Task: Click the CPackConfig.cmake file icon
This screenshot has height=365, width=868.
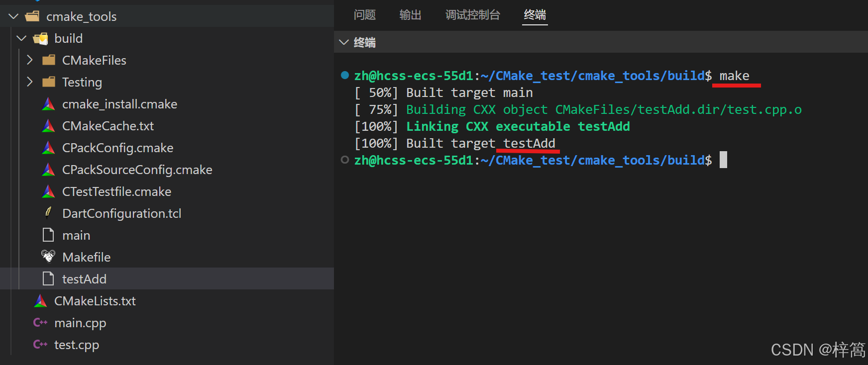Action: (48, 148)
